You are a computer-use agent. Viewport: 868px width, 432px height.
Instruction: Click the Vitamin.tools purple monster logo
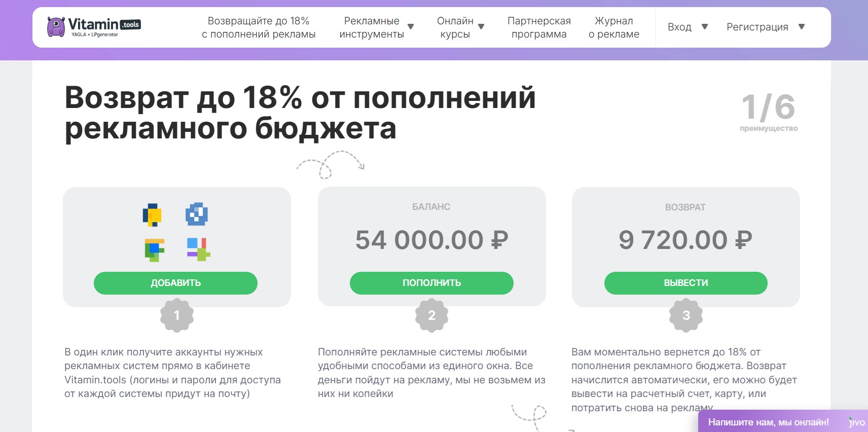pyautogui.click(x=56, y=27)
